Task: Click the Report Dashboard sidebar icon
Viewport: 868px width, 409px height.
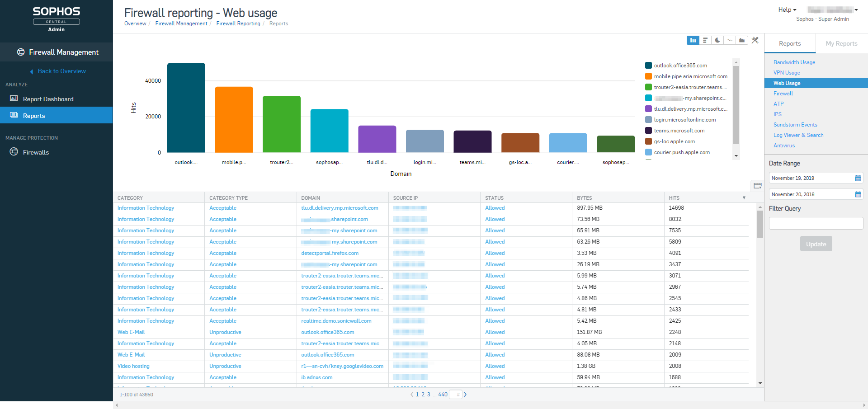Action: point(14,99)
